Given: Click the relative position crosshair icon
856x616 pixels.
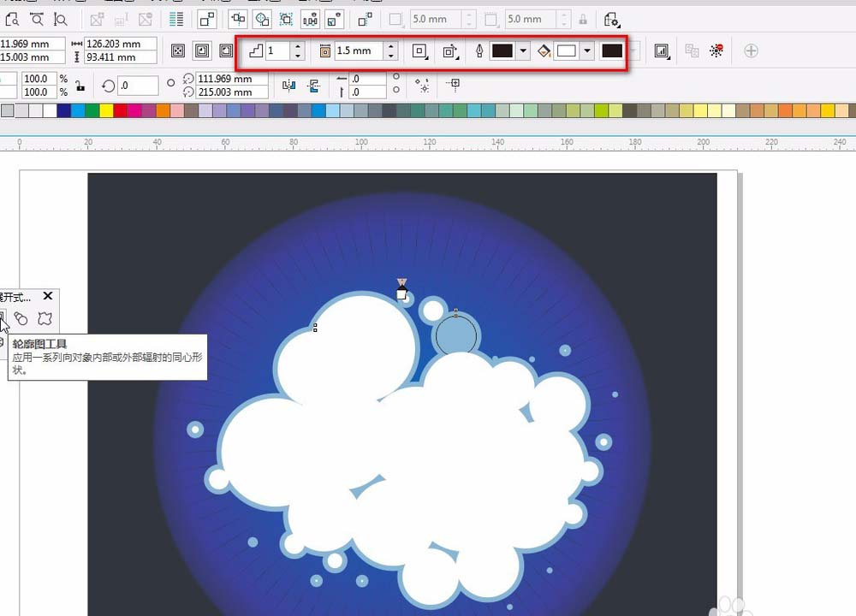Looking at the screenshot, I should click(453, 84).
